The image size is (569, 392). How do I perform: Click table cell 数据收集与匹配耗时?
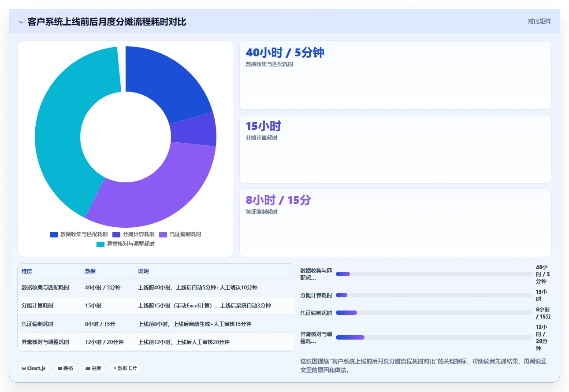[x=45, y=288]
